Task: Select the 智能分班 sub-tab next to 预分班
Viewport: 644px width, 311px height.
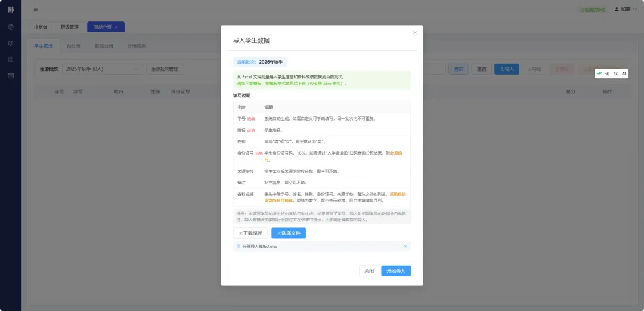Action: (x=104, y=45)
